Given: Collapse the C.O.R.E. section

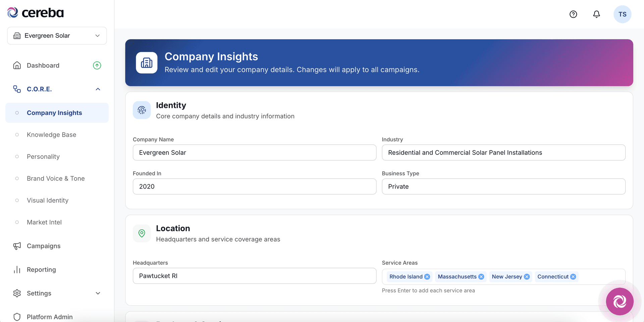Looking at the screenshot, I should [x=98, y=89].
